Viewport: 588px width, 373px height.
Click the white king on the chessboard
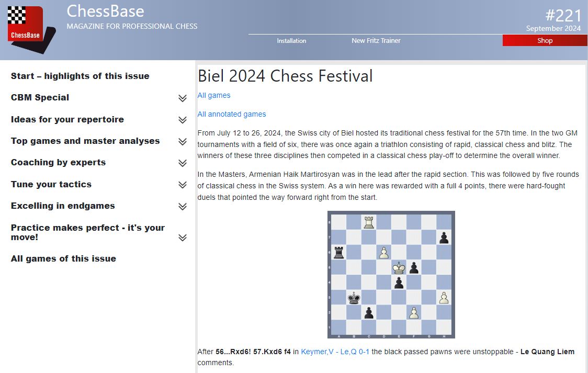[399, 268]
